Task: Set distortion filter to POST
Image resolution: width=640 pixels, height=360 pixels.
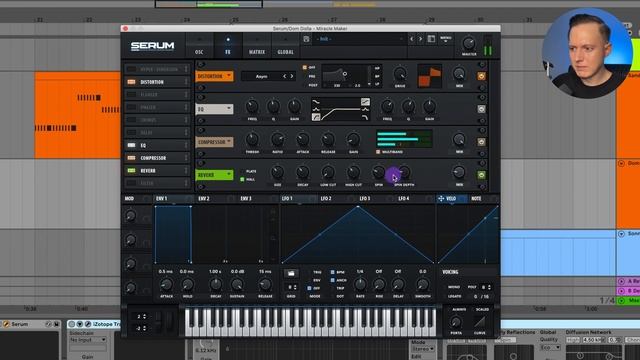Action: [313, 85]
